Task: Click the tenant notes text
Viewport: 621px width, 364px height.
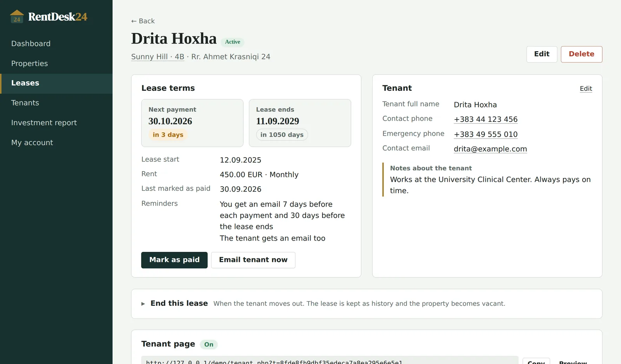Action: point(490,185)
